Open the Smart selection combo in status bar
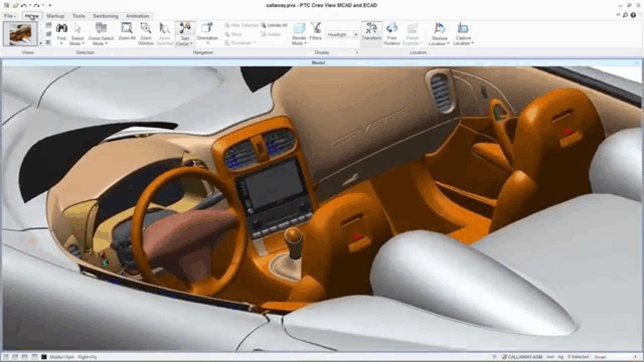 pos(615,356)
